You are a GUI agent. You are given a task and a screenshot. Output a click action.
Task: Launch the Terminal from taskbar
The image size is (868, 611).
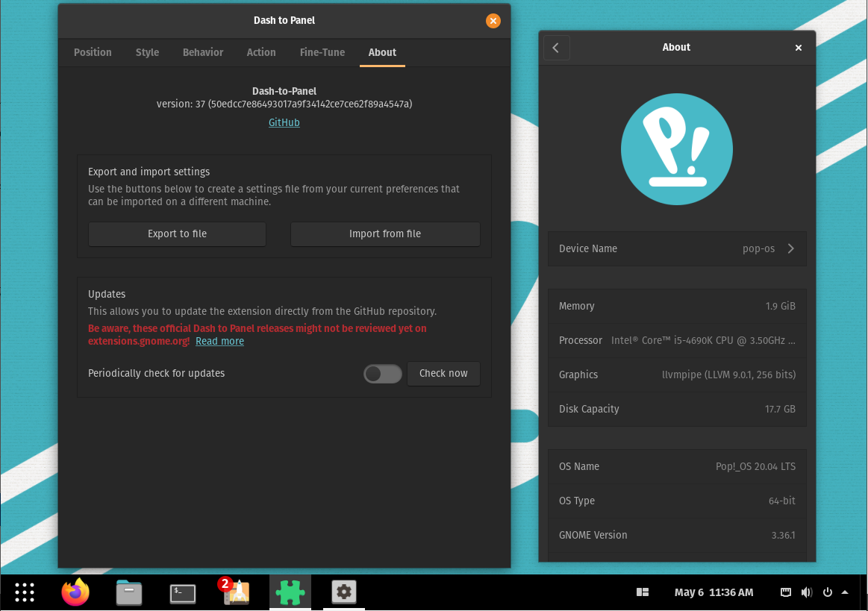pyautogui.click(x=183, y=593)
